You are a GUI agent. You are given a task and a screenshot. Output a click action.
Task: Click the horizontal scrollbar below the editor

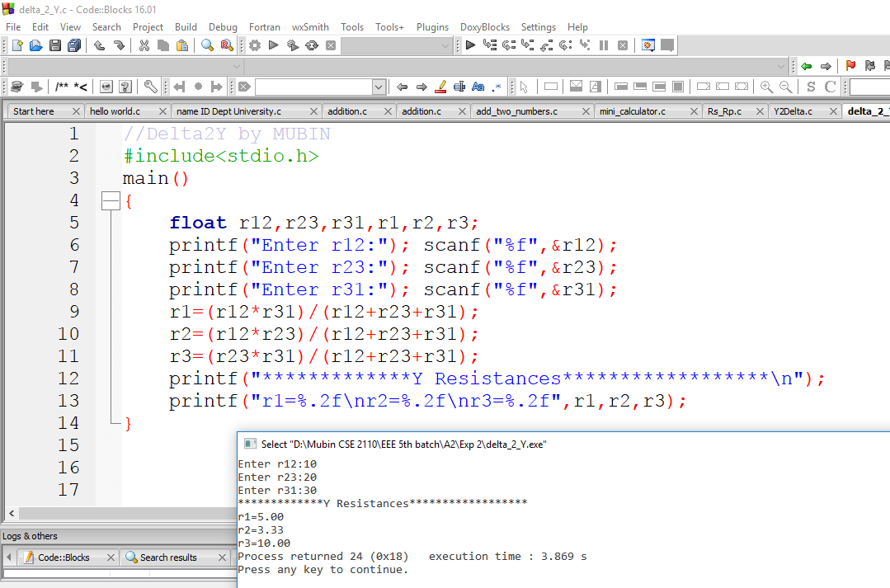coord(124,513)
